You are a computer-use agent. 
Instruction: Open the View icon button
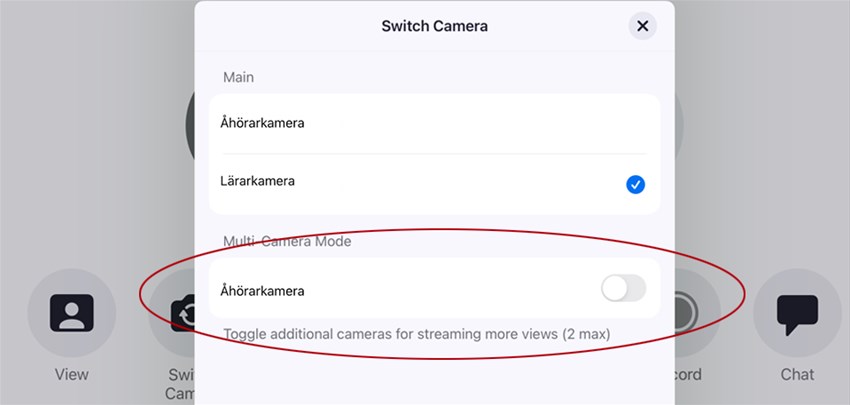(71, 314)
